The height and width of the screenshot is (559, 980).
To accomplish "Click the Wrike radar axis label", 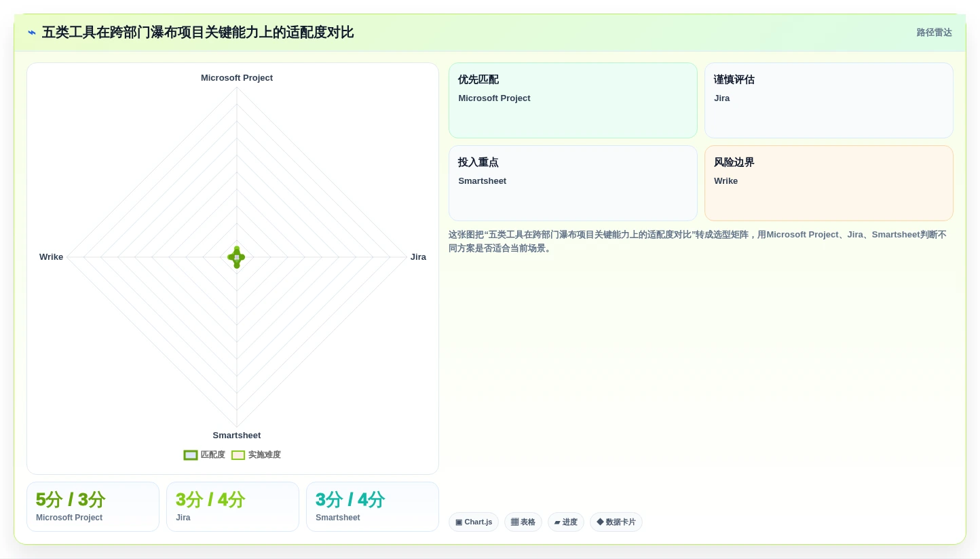I will (x=51, y=257).
